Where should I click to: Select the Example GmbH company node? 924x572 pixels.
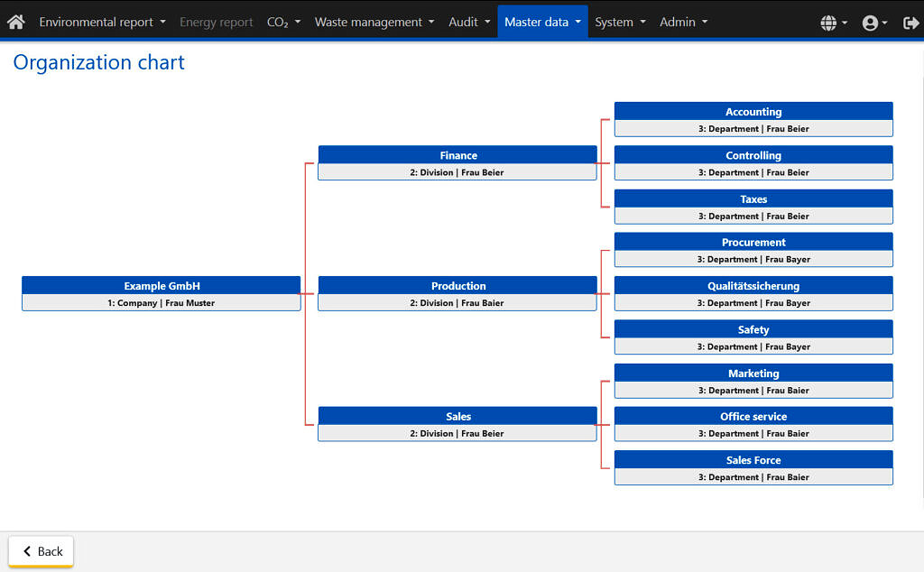coord(162,293)
